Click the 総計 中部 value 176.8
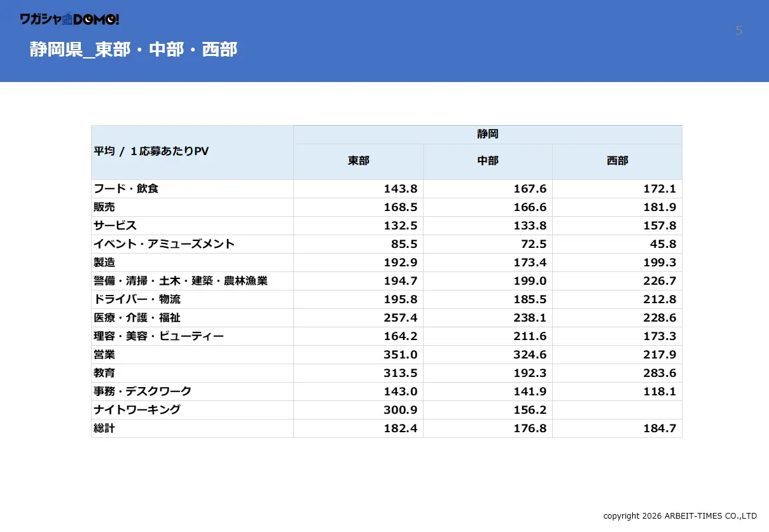769x532 pixels. pos(530,428)
